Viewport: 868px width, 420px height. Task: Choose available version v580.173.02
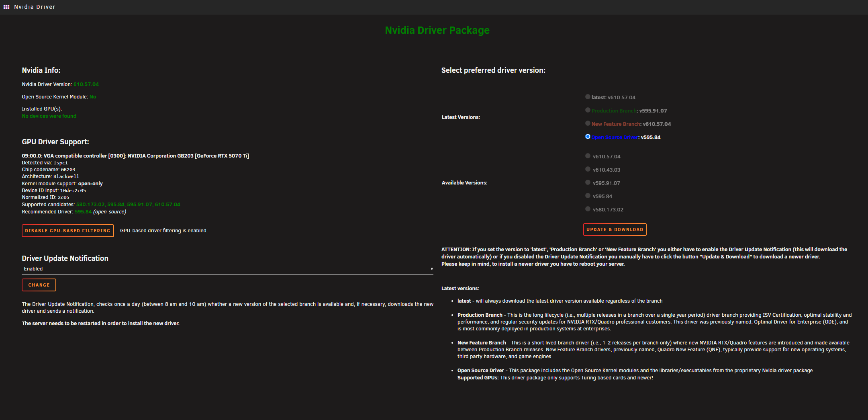point(588,209)
